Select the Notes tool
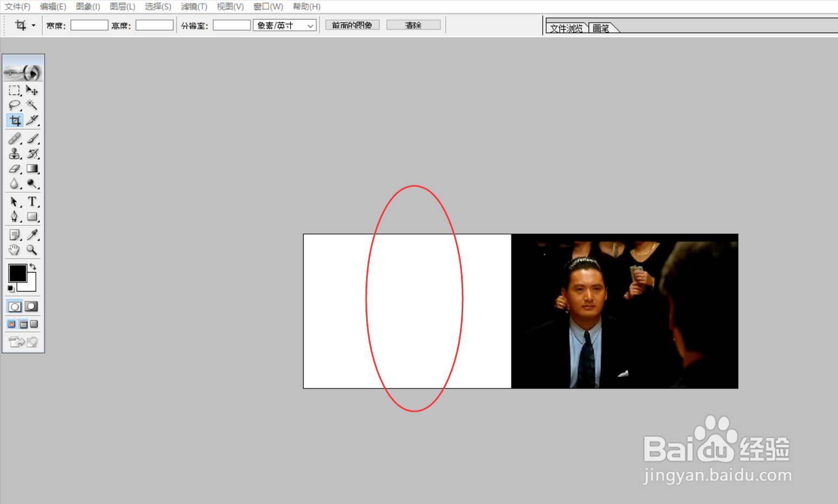 [x=15, y=235]
